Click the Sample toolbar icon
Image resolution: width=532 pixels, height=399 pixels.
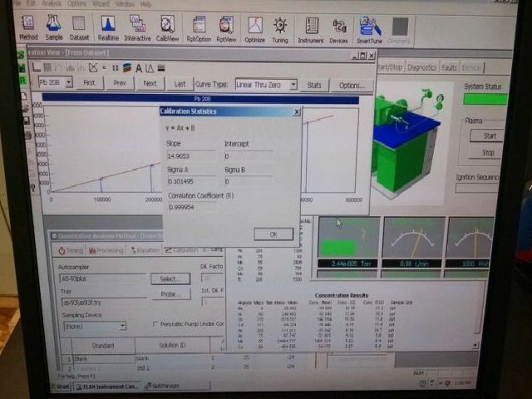[x=54, y=27]
